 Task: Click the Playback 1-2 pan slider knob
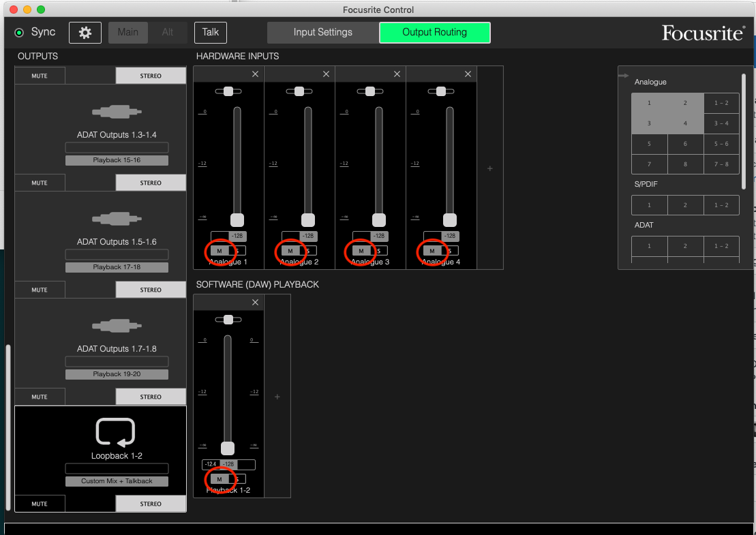coord(228,320)
